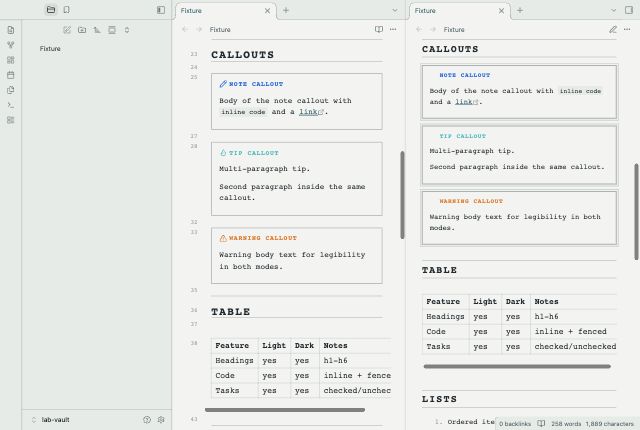Image resolution: width=640 pixels, height=430 pixels.
Task: Open graph view from the ribbon
Action: (11, 45)
